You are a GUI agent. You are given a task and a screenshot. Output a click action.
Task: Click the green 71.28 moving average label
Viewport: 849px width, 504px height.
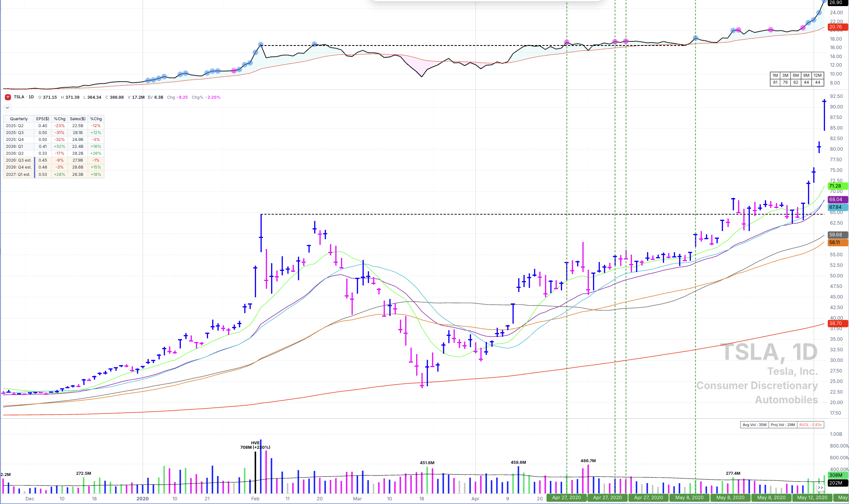838,186
